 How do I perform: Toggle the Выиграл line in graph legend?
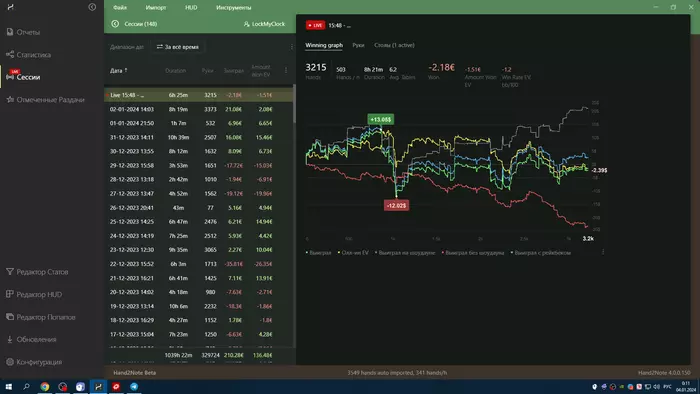pos(319,253)
